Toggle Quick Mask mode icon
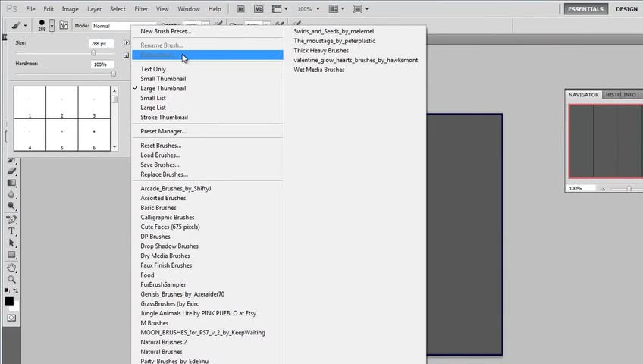Image resolution: width=643 pixels, height=364 pixels. (x=11, y=318)
